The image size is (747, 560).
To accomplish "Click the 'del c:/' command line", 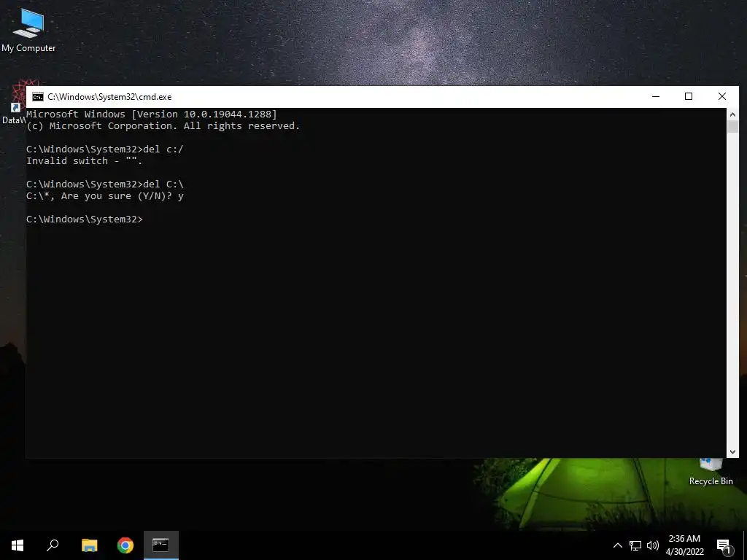I will (105, 149).
